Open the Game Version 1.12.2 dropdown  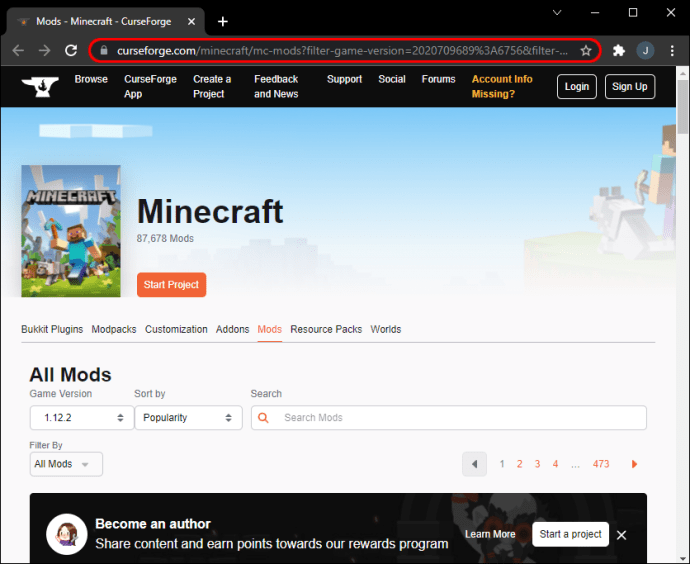pos(81,418)
